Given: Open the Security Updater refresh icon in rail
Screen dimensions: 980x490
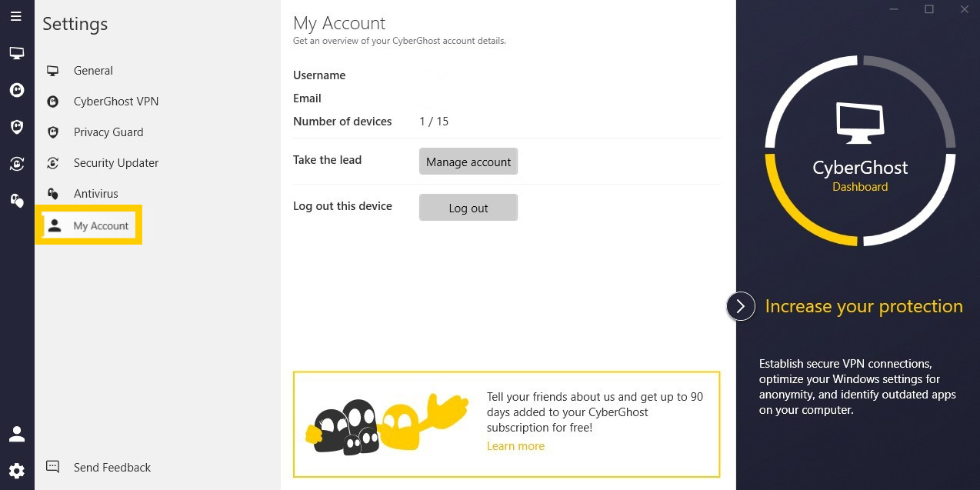Looking at the screenshot, I should click(x=16, y=163).
